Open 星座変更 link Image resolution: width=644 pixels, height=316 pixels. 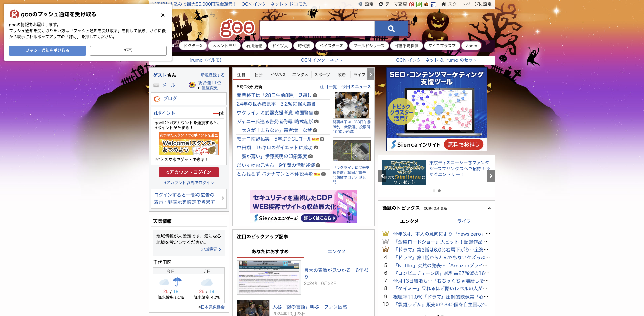pos(210,88)
